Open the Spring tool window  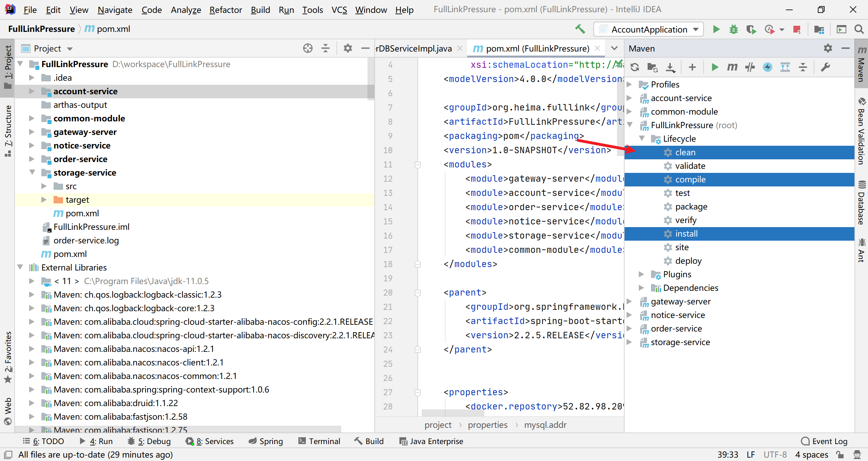tap(265, 441)
